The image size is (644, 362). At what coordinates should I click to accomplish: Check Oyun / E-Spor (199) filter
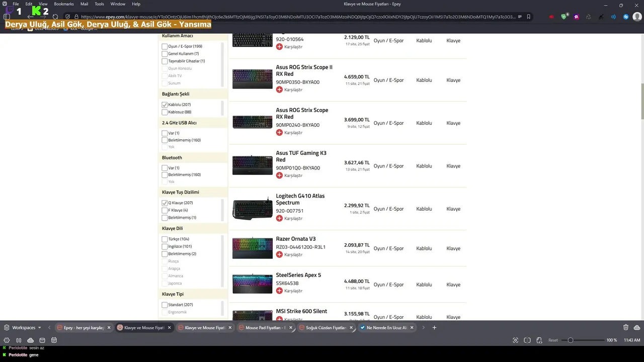pyautogui.click(x=165, y=46)
